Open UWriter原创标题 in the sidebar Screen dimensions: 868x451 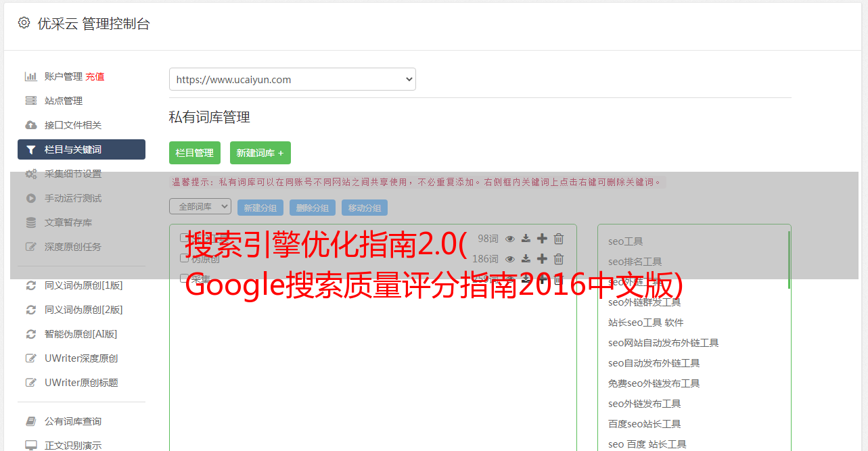(x=81, y=383)
